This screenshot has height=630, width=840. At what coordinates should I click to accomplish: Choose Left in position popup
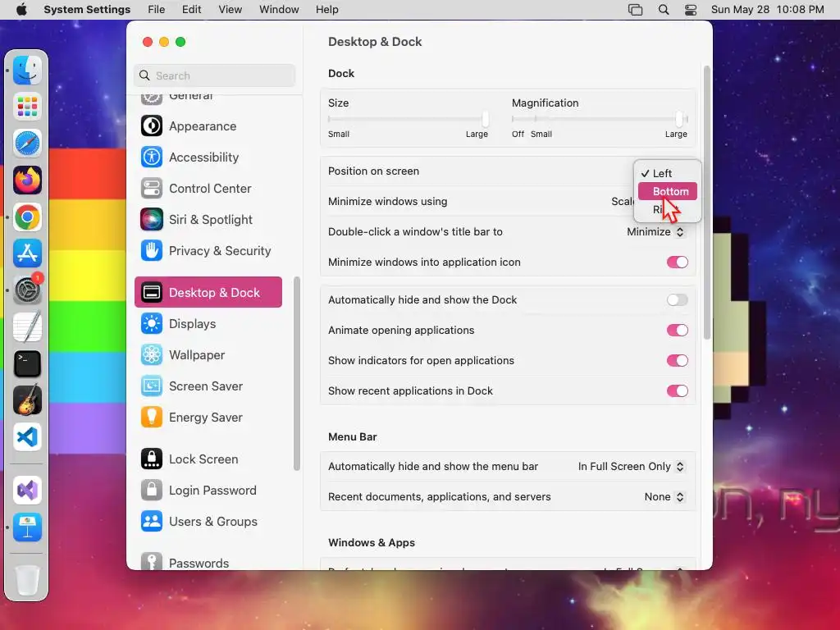(668, 173)
